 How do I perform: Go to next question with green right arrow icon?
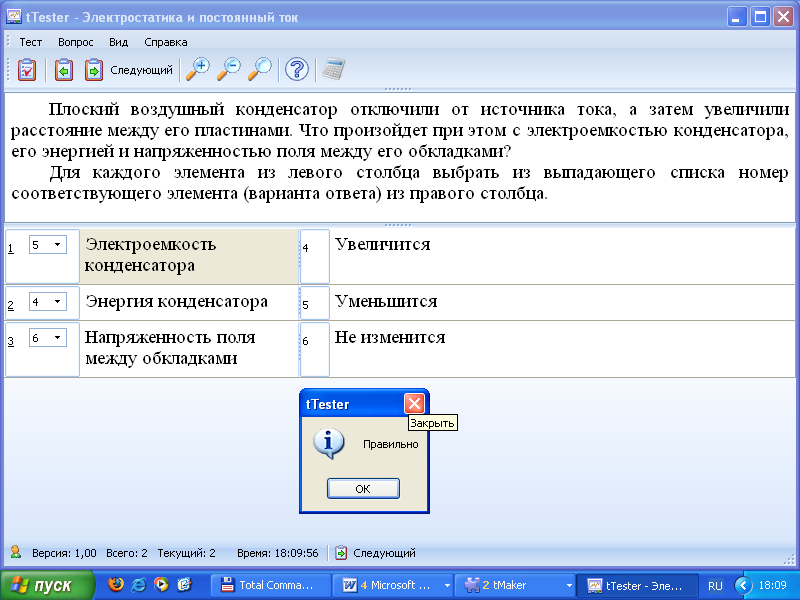pyautogui.click(x=93, y=69)
